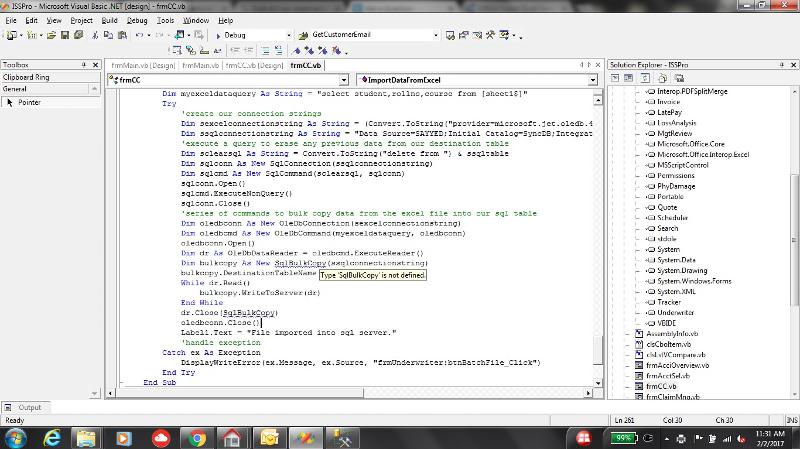Select the System.Data reference in Solution Explorer
Image resolution: width=800 pixels, height=449 pixels.
coord(676,260)
